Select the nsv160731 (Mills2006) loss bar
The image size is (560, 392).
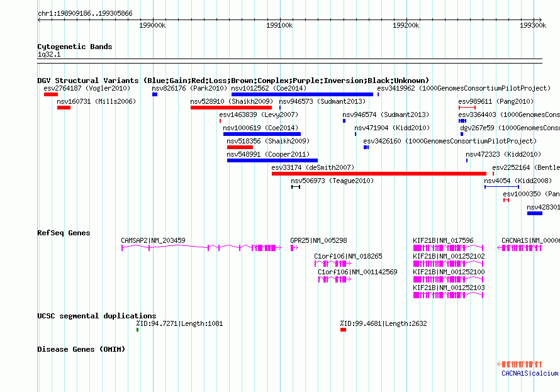pyautogui.click(x=64, y=108)
